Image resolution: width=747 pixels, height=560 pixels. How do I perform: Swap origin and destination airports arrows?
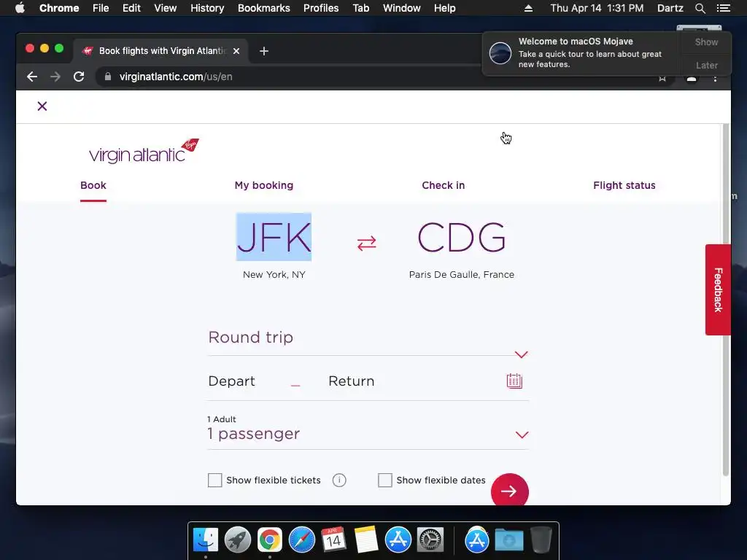[366, 244]
